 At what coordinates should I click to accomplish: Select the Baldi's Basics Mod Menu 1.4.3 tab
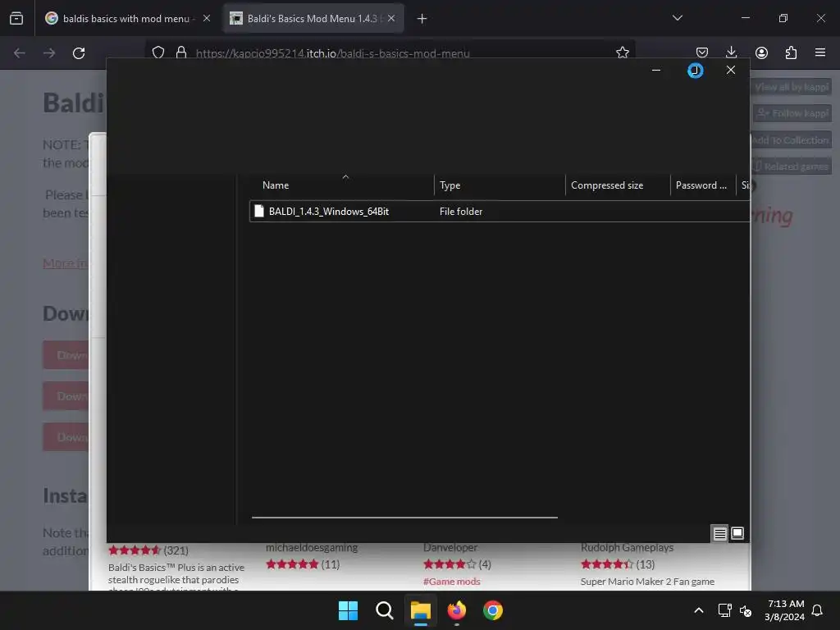point(312,18)
